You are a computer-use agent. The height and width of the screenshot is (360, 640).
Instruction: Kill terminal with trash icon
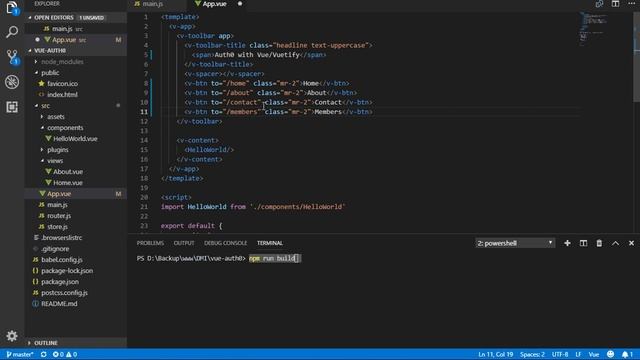click(x=599, y=243)
